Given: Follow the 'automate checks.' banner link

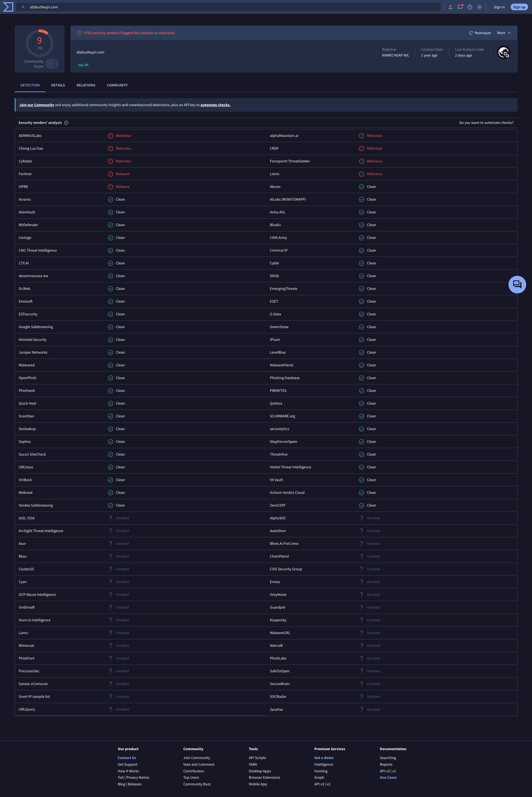Looking at the screenshot, I should (x=216, y=105).
